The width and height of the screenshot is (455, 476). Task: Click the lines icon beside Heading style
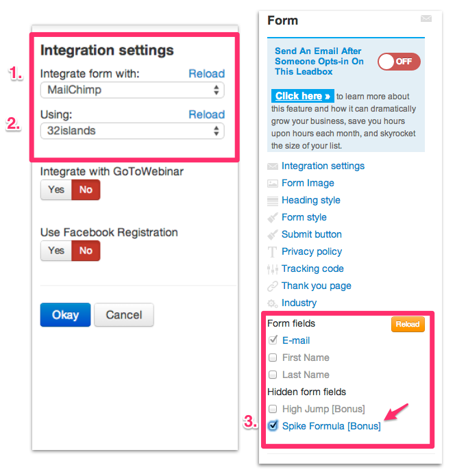pos(273,201)
